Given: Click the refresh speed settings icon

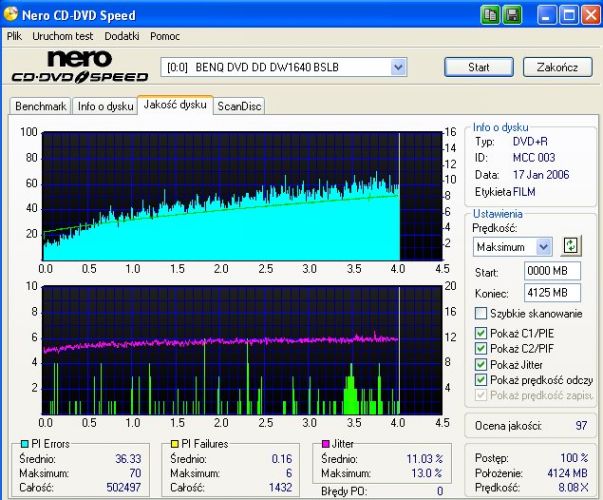Looking at the screenshot, I should [571, 246].
